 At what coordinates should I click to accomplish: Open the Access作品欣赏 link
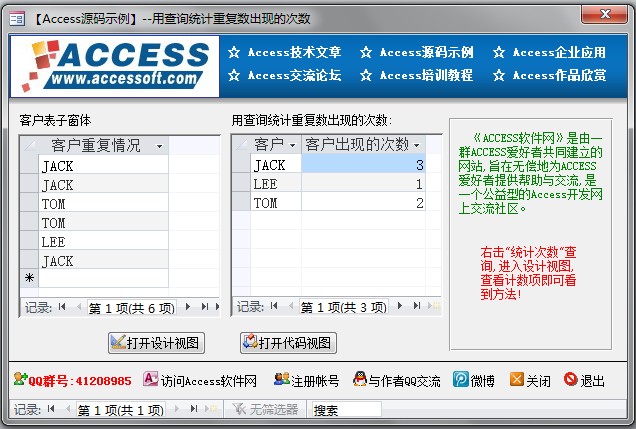point(559,75)
